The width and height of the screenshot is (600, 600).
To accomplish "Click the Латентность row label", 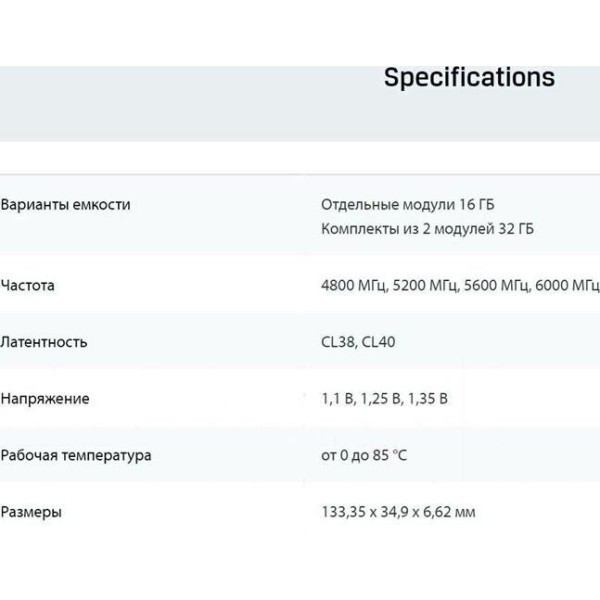I will (44, 342).
